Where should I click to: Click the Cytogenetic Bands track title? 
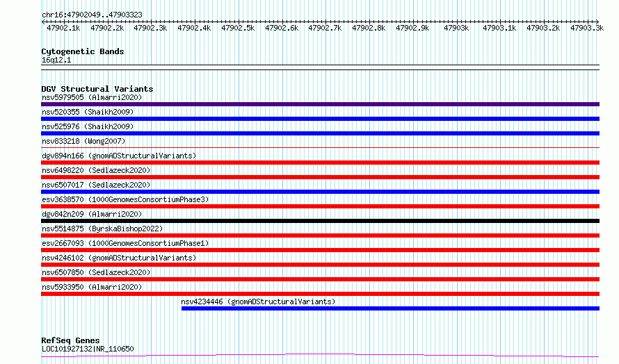coord(83,51)
